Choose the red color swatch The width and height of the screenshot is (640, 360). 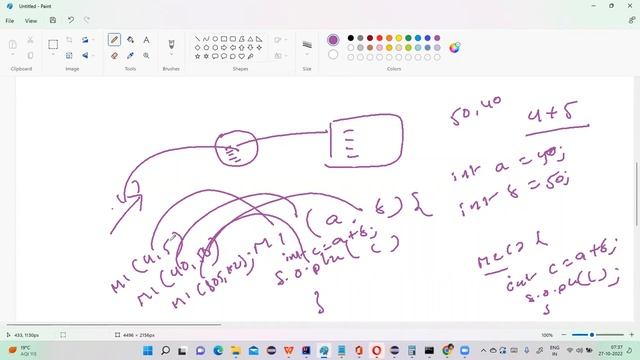pyautogui.click(x=380, y=38)
